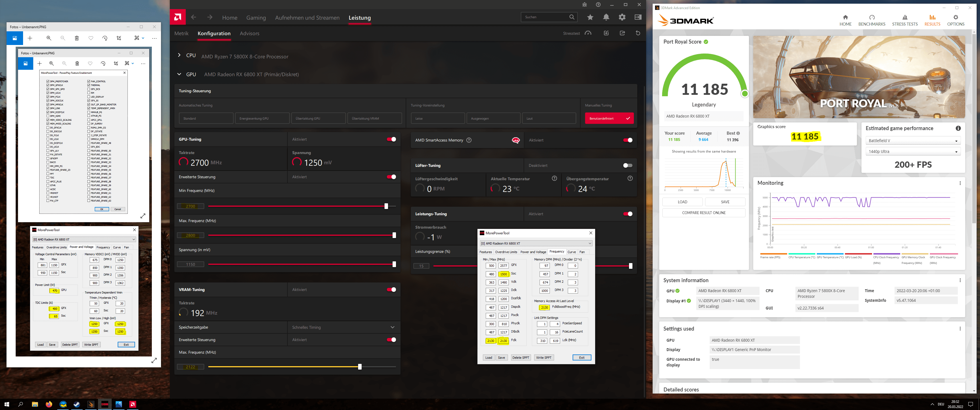
Task: Open help icon for Übergangstemperatur
Action: (x=630, y=178)
